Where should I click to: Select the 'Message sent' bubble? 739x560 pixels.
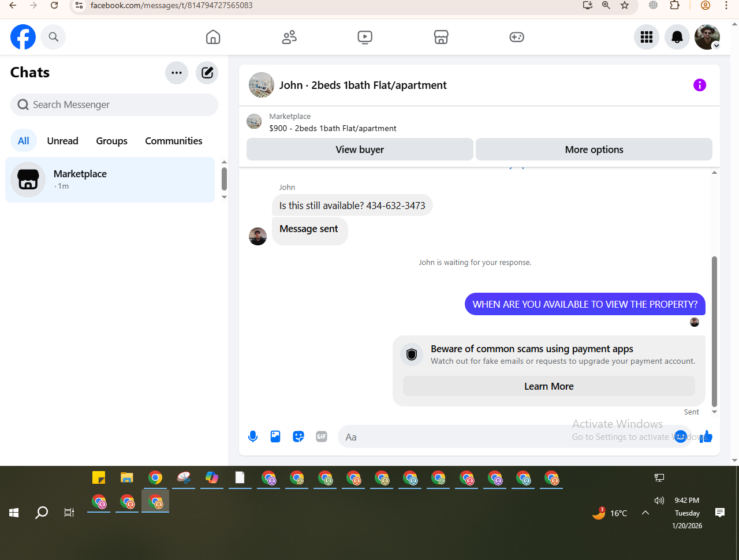click(310, 231)
